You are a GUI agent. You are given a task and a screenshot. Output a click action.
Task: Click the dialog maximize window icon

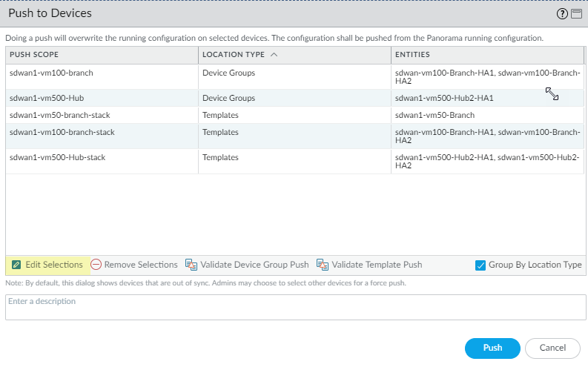pos(575,14)
